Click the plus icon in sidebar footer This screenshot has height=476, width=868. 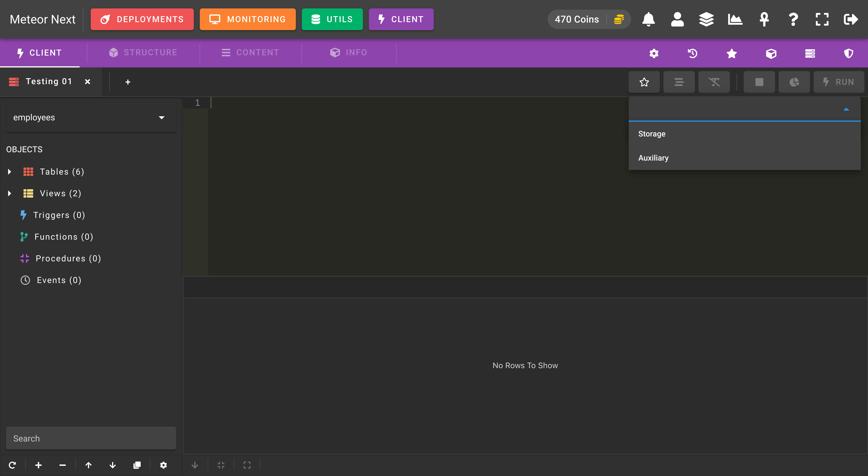pos(39,465)
